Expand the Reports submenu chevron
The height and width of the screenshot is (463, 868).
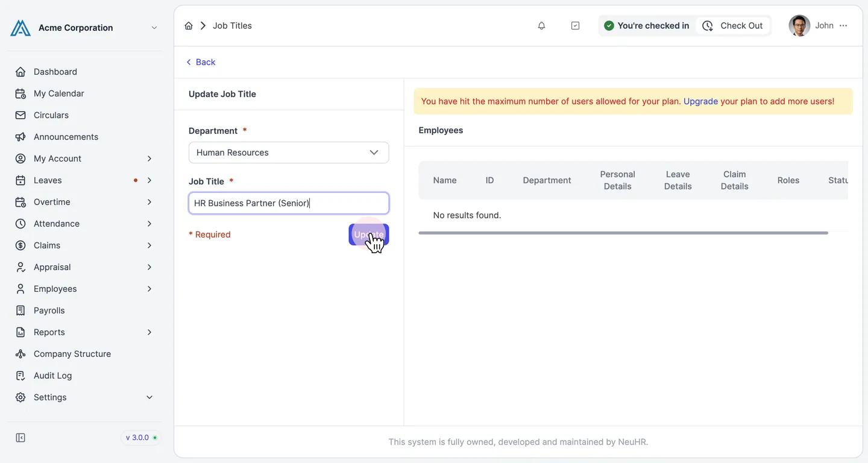[x=149, y=332]
